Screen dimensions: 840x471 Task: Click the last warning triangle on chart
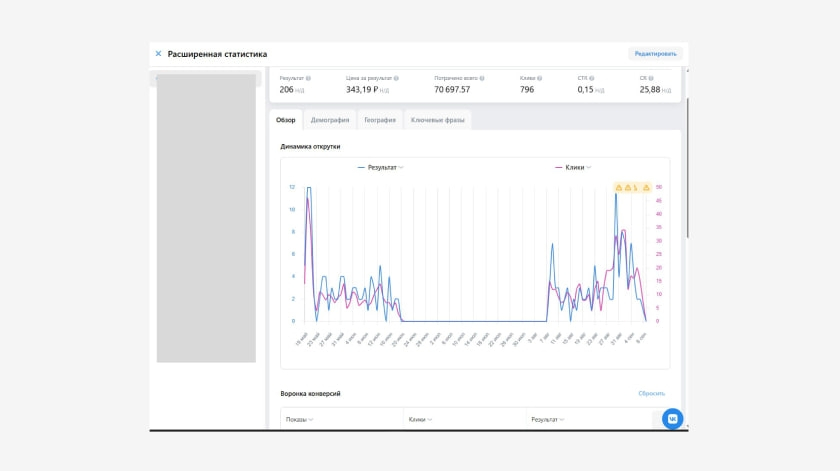(x=647, y=187)
